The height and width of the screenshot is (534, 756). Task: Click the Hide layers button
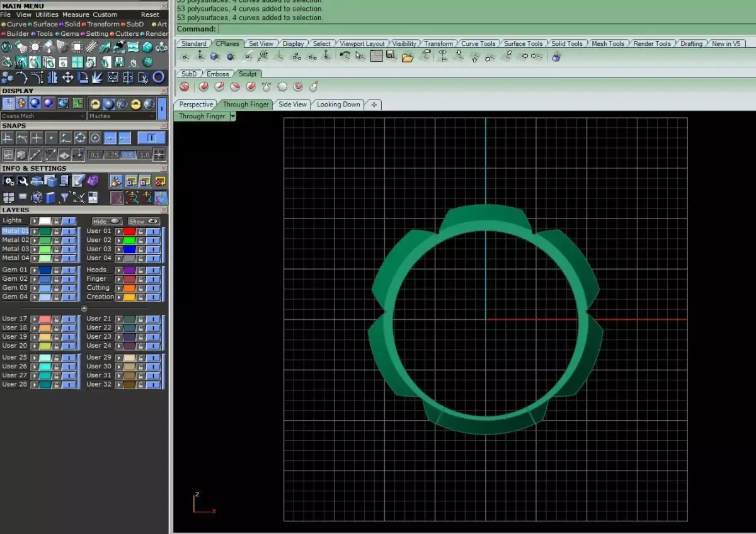coord(106,222)
